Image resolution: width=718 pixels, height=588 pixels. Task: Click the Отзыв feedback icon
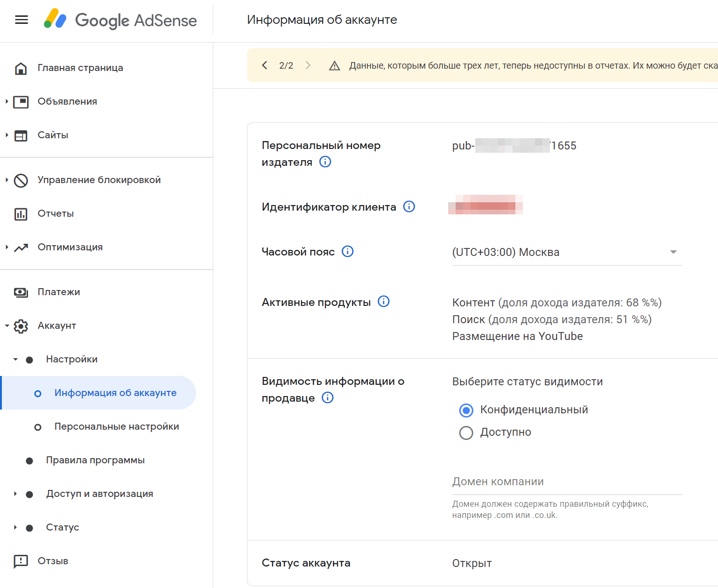[21, 561]
